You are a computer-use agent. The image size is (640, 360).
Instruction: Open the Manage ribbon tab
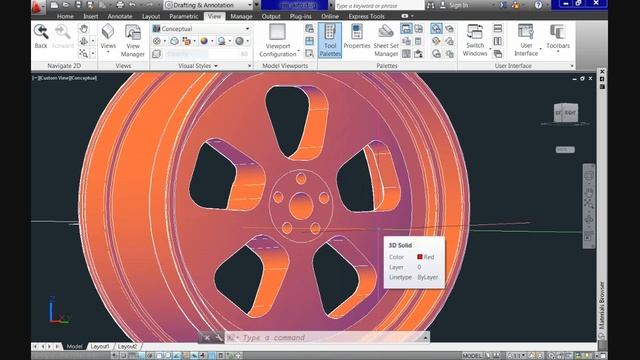241,16
